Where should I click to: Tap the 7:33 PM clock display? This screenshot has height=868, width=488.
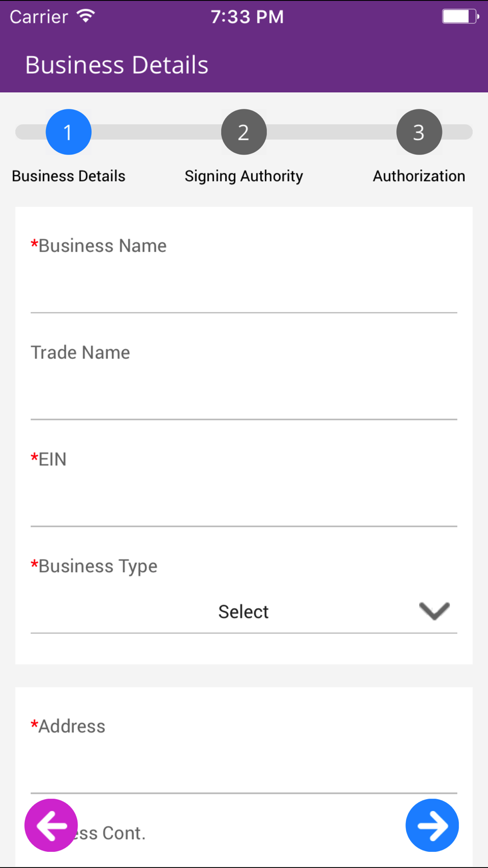pos(247,17)
